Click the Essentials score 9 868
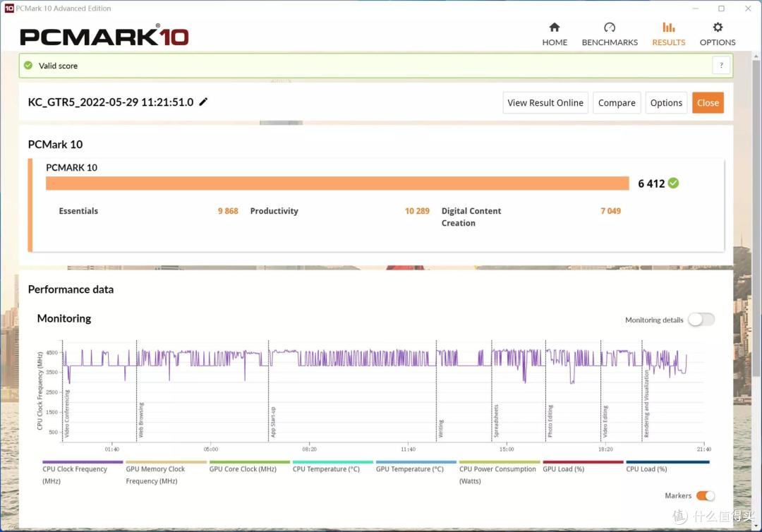The height and width of the screenshot is (532, 762). 228,211
